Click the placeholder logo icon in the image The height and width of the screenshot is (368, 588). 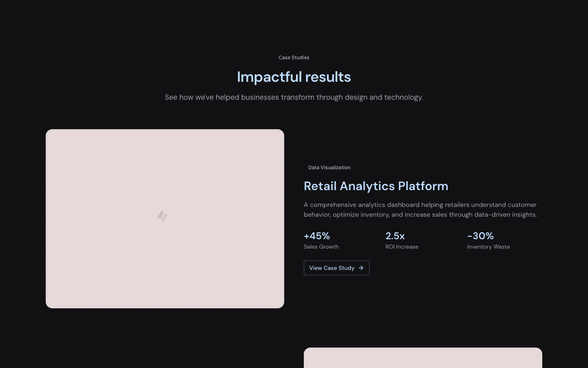coord(163,216)
